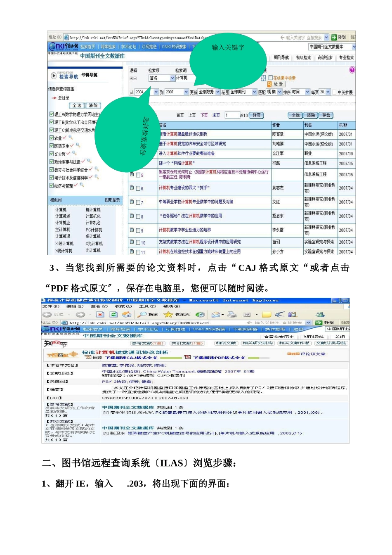Click the IE Print icon
The height and width of the screenshot is (555, 392).
pyautogui.click(x=232, y=315)
